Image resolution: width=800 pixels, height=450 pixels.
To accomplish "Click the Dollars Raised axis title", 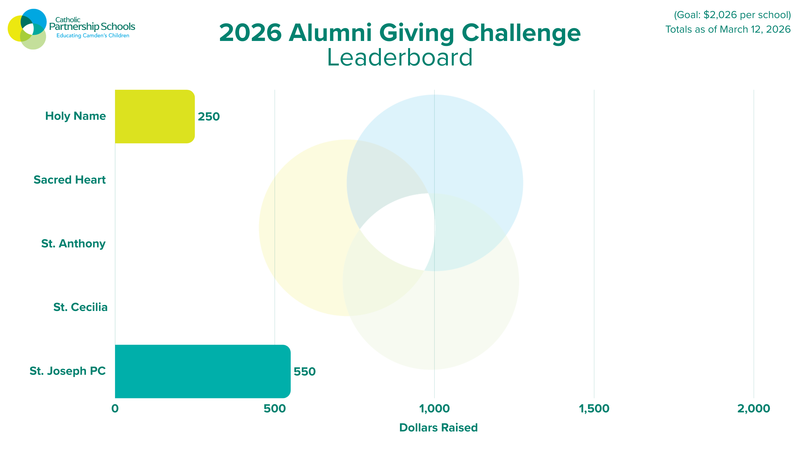I will tap(437, 428).
